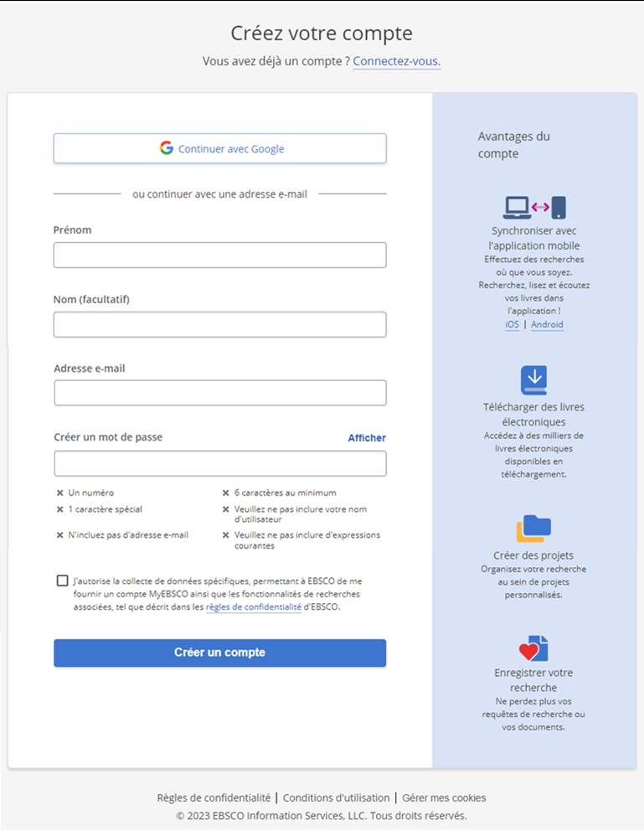The width and height of the screenshot is (644, 831).
Task: Click the X icon beside "Un numéro"
Action: coord(59,493)
